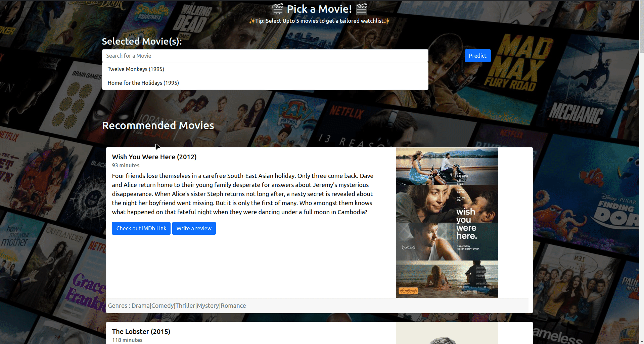Click the Lobster (2015) title
The width and height of the screenshot is (644, 344).
(141, 332)
